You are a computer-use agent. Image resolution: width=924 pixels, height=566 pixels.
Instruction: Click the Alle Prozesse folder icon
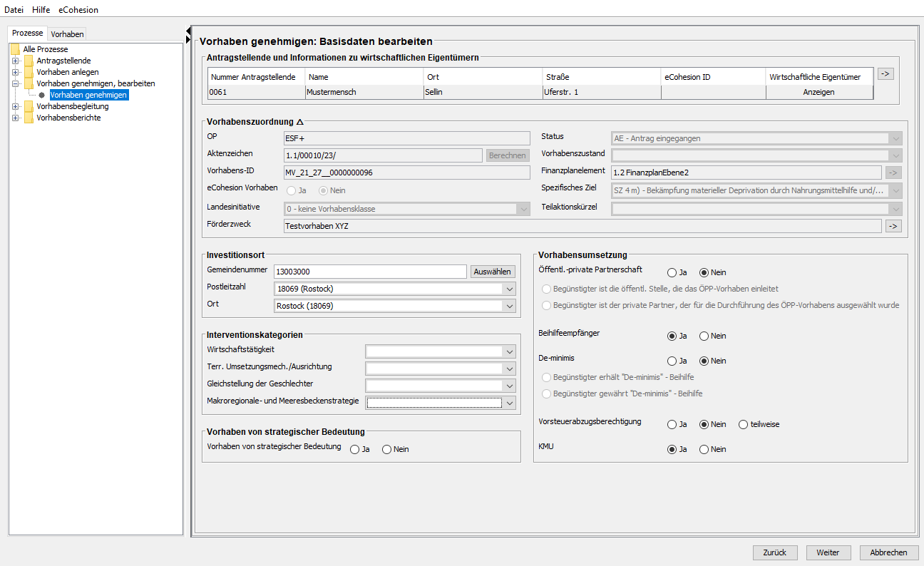tap(15, 49)
